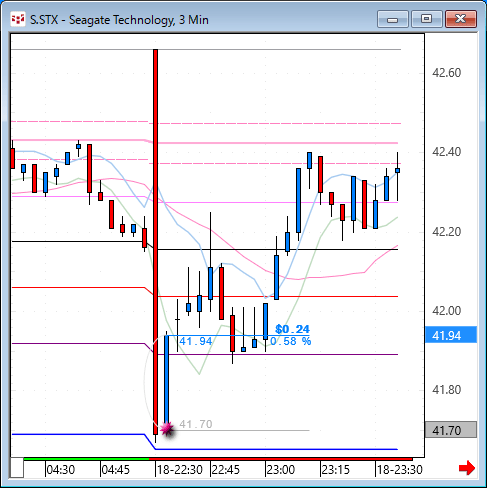Click the gray 41.70 price tag
The image size is (487, 488).
pyautogui.click(x=451, y=430)
